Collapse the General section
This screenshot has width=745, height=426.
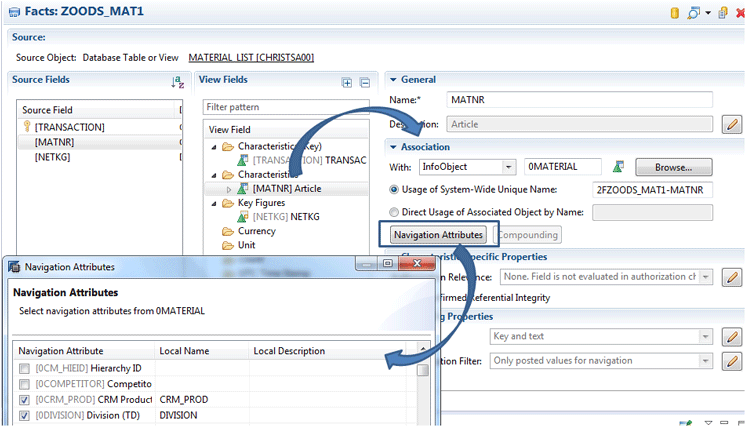[x=392, y=80]
